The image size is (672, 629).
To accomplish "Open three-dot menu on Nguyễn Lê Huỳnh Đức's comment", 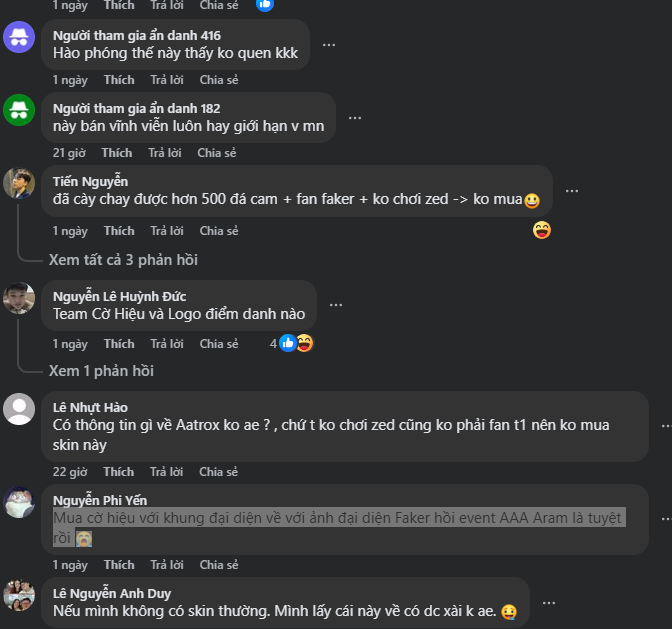I will (336, 304).
